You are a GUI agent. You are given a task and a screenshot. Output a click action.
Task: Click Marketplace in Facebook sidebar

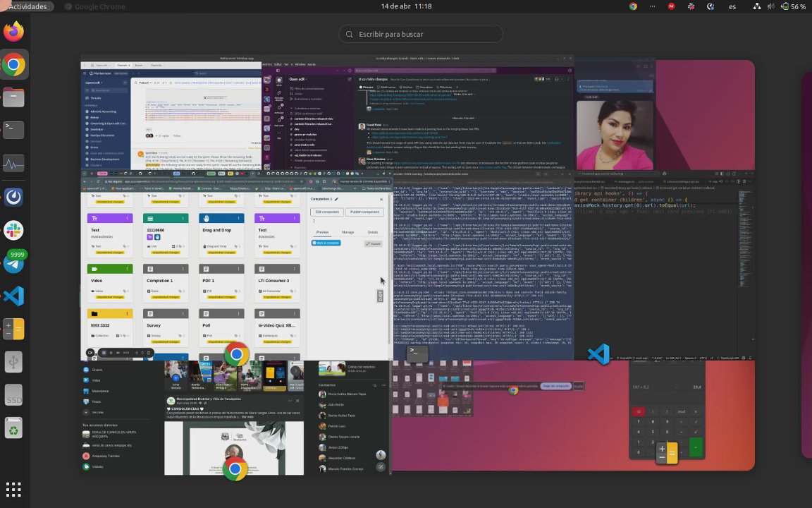coord(101,392)
